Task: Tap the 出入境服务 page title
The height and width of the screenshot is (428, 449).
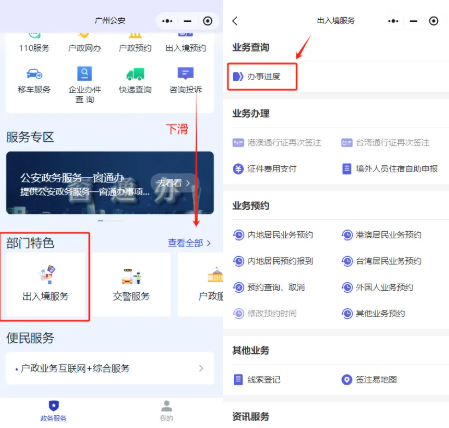Action: [x=336, y=21]
